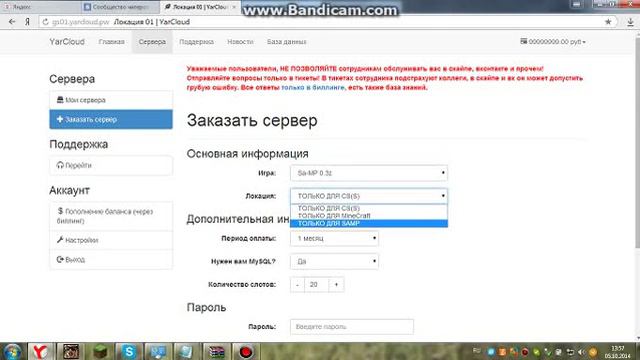Screen dimensions: 640x360
Task: Close the Локация 01 browser tab
Action: [234, 7]
